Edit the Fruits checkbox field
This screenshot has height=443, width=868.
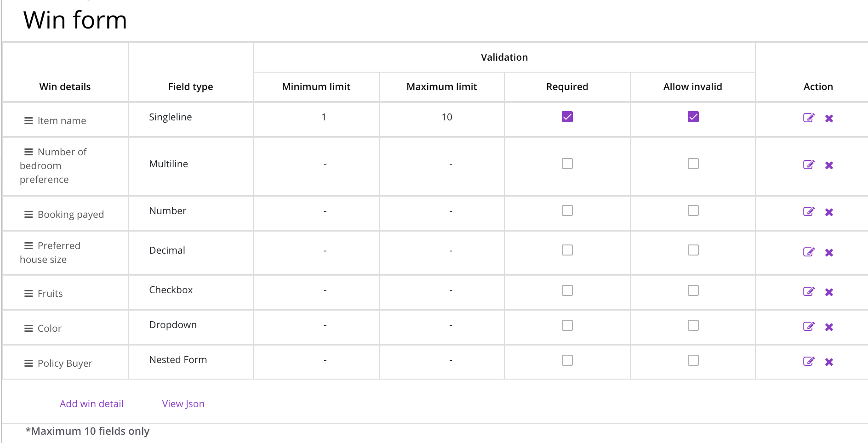809,291
